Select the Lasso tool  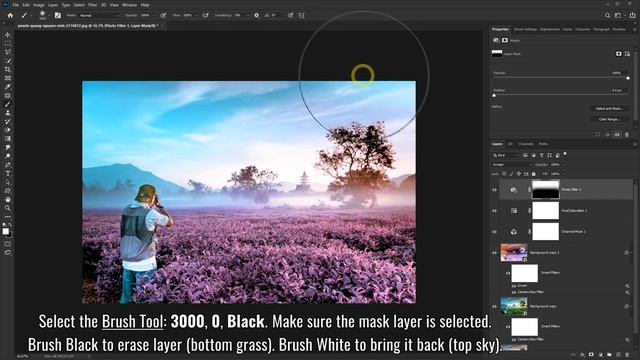point(7,52)
